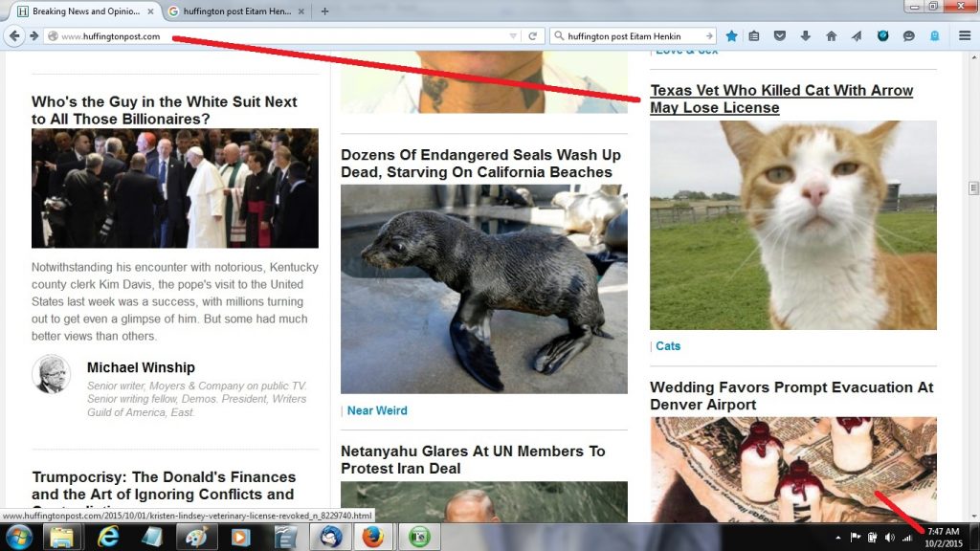Click the search box with huffington post Eitam Henkin
The width and height of the screenshot is (980, 551).
(x=635, y=36)
